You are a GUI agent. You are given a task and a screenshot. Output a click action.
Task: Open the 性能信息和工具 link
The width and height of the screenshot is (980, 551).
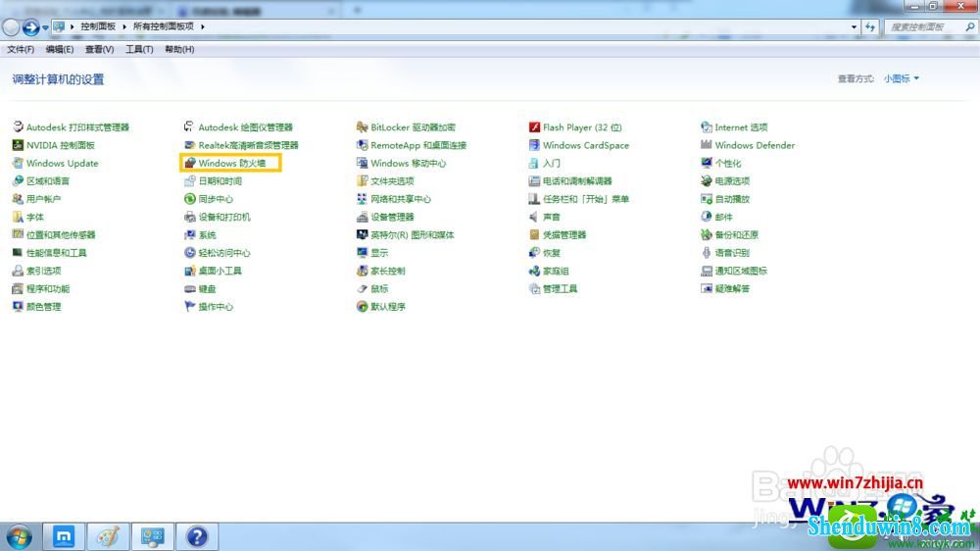point(57,253)
